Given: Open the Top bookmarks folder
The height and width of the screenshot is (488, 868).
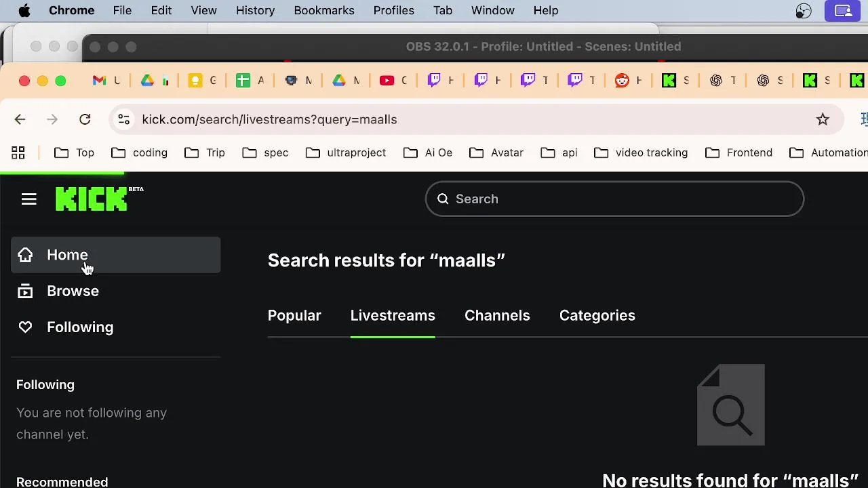Looking at the screenshot, I should (75, 153).
